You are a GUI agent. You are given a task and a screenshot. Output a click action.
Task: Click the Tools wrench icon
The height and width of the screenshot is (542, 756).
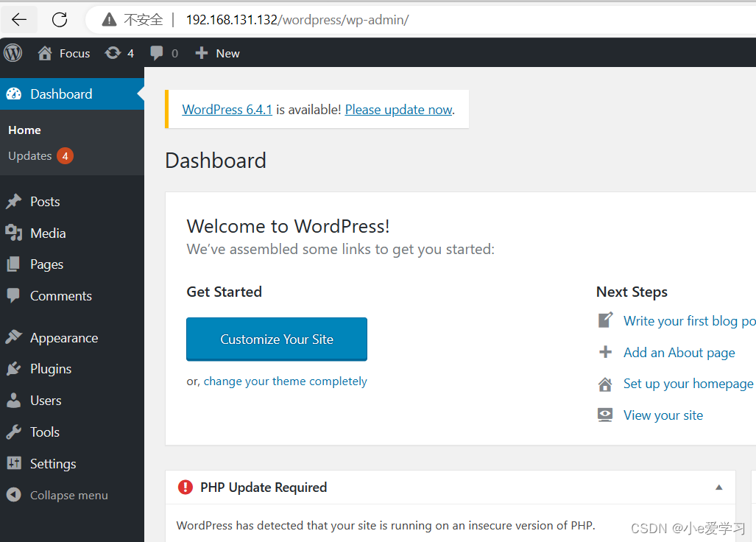click(14, 432)
